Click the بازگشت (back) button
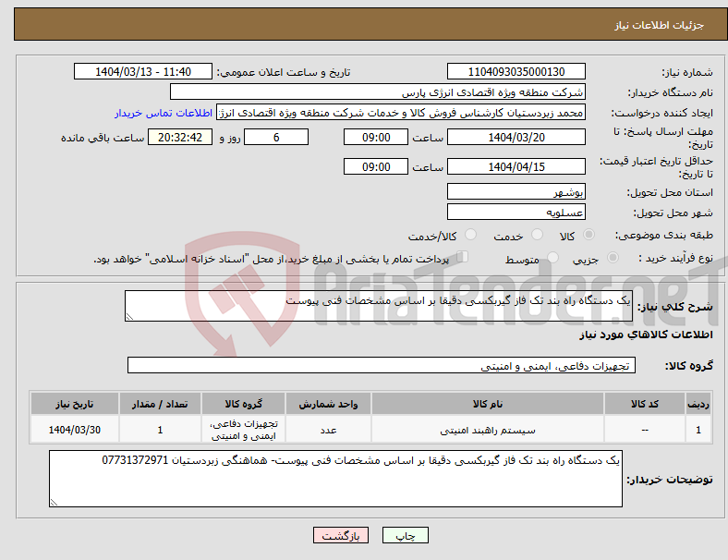The image size is (728, 560). pyautogui.click(x=340, y=535)
